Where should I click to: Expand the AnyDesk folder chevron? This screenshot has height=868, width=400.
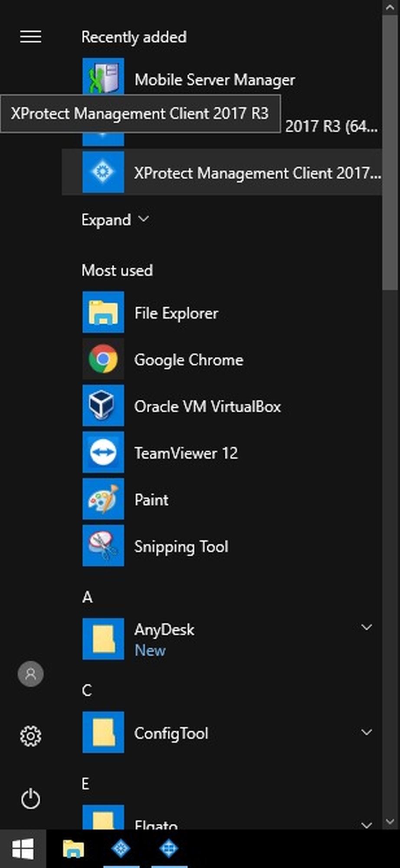[367, 627]
